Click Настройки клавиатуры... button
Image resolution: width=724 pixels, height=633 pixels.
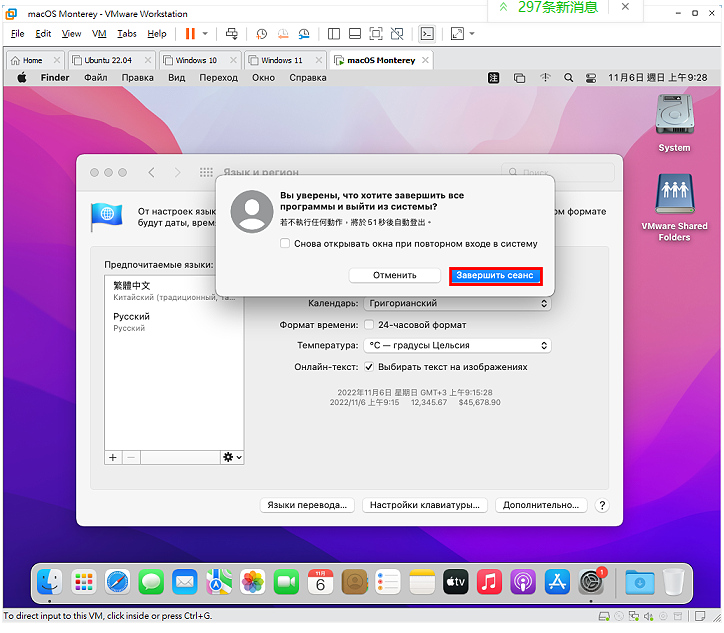425,505
